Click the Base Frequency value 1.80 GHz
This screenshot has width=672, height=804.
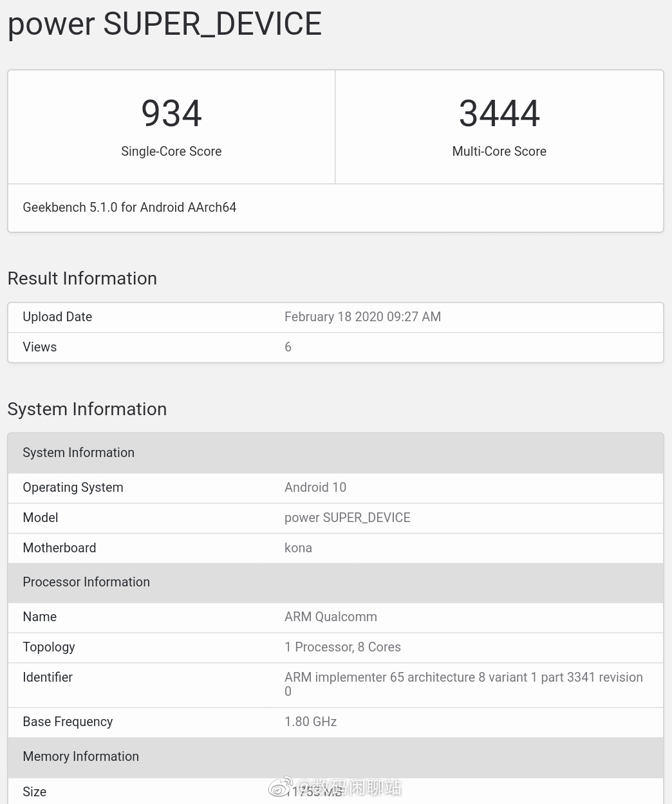point(310,722)
